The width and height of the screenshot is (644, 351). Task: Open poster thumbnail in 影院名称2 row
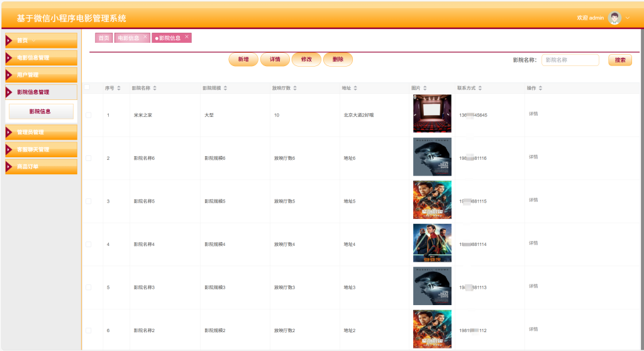(432, 329)
